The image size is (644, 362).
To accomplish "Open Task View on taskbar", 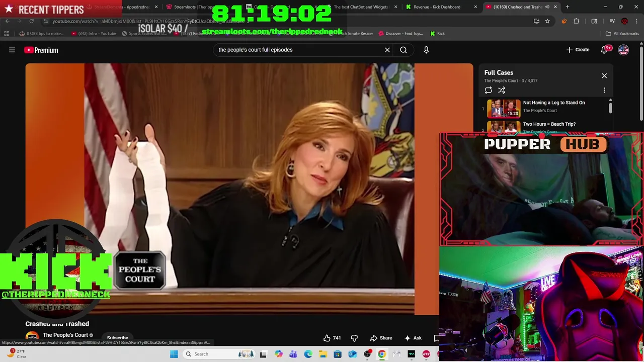I will [x=263, y=354].
